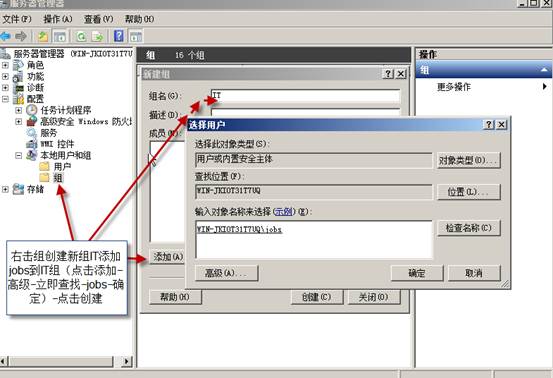Select the More Actions (更多操作) entry

pos(454,86)
